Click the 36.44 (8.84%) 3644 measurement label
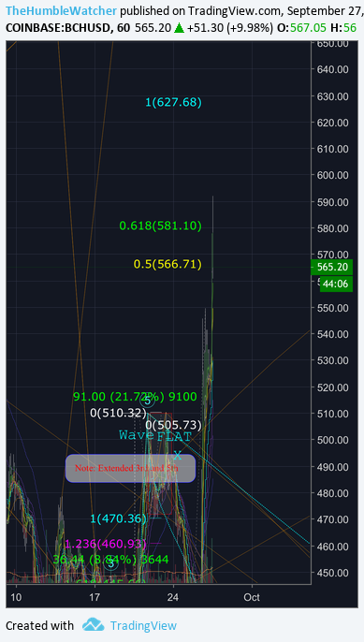Screen dimensions: 364x642 110,559
